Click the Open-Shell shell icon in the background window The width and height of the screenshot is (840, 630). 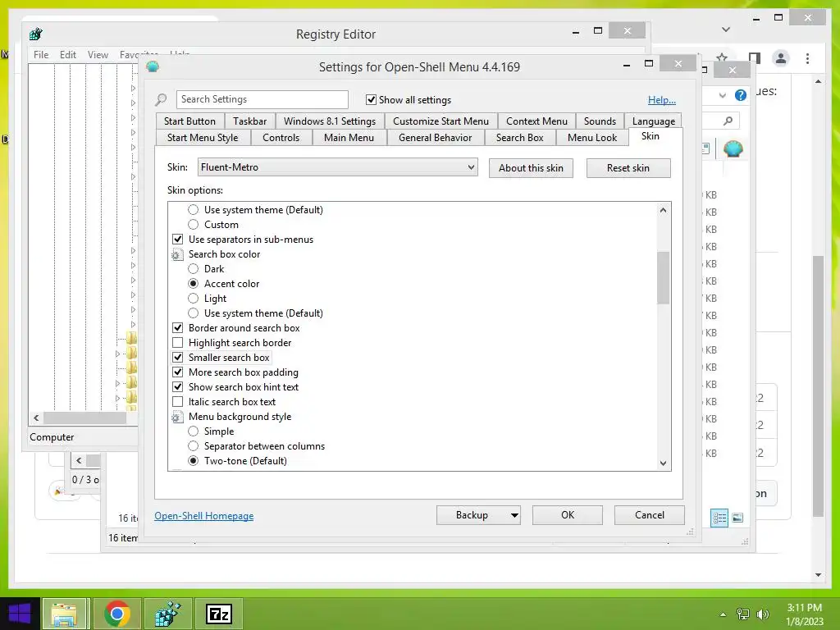[733, 148]
